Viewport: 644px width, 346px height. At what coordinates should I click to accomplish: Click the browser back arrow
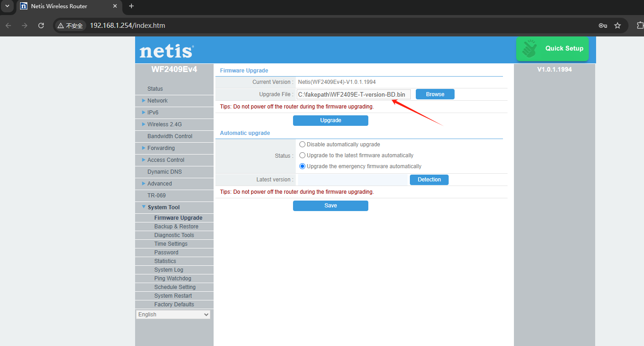[x=8, y=26]
